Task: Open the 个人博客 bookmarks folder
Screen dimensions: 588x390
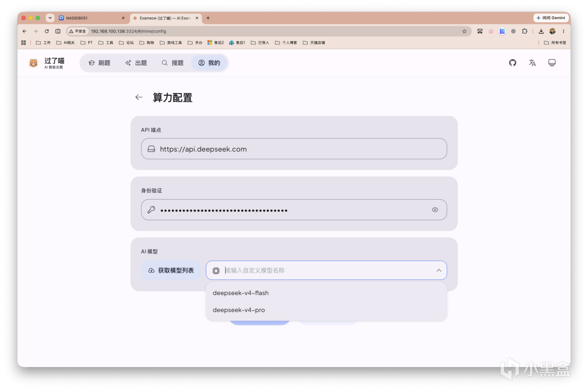Action: 286,43
